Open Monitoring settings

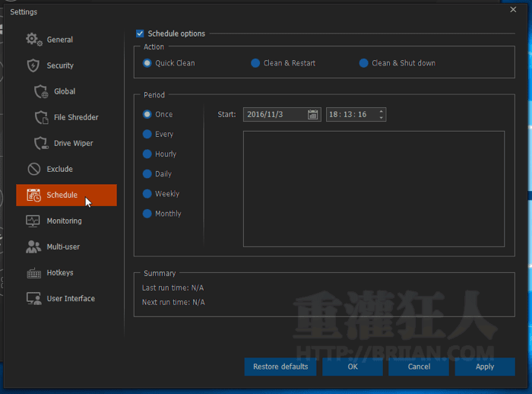(x=64, y=221)
